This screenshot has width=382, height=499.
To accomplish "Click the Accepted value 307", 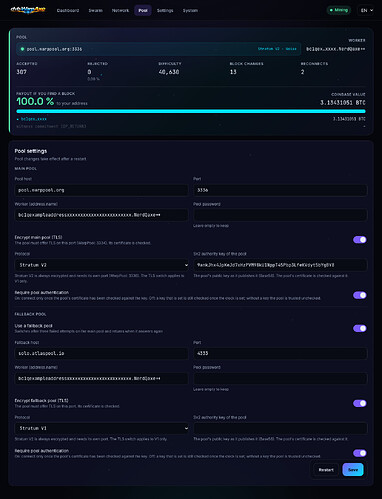I will click(21, 72).
